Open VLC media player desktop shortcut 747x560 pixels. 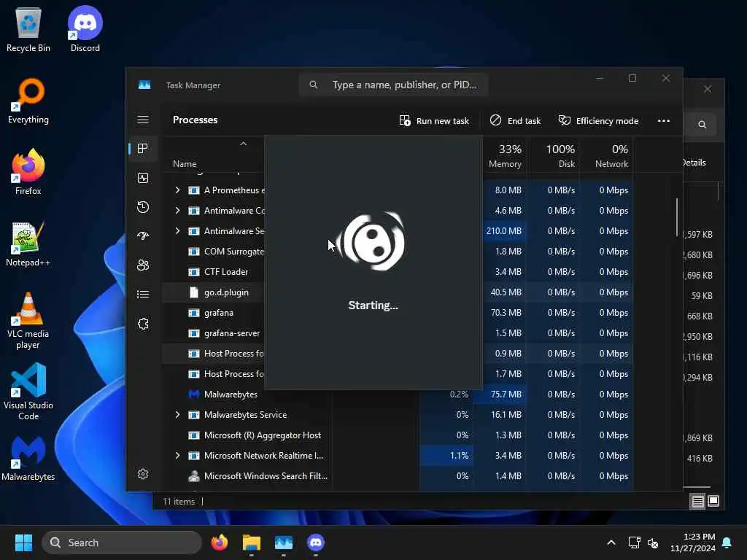click(x=28, y=321)
